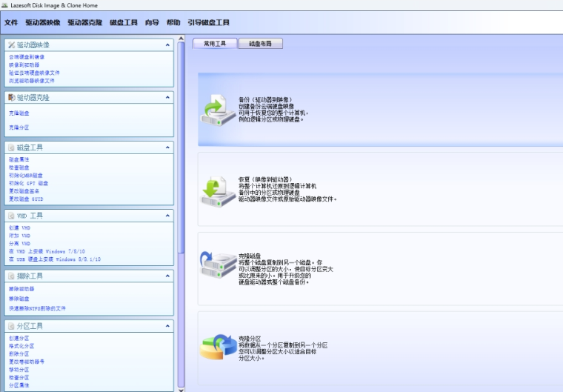Image resolution: width=563 pixels, height=392 pixels.
Task: Click the large 克隆磁盘 disk clone icon
Action: pyautogui.click(x=218, y=265)
